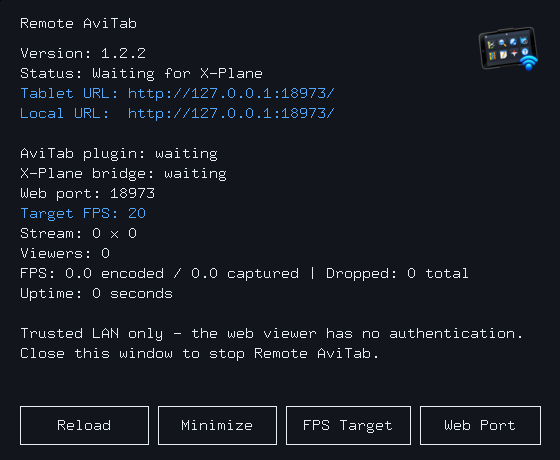Click the Status: Waiting for X-Plane line

(x=141, y=74)
